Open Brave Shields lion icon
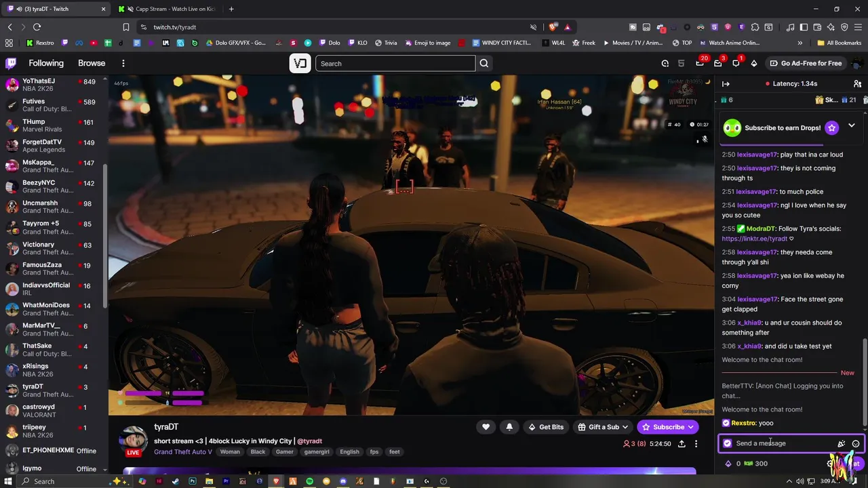 (553, 27)
